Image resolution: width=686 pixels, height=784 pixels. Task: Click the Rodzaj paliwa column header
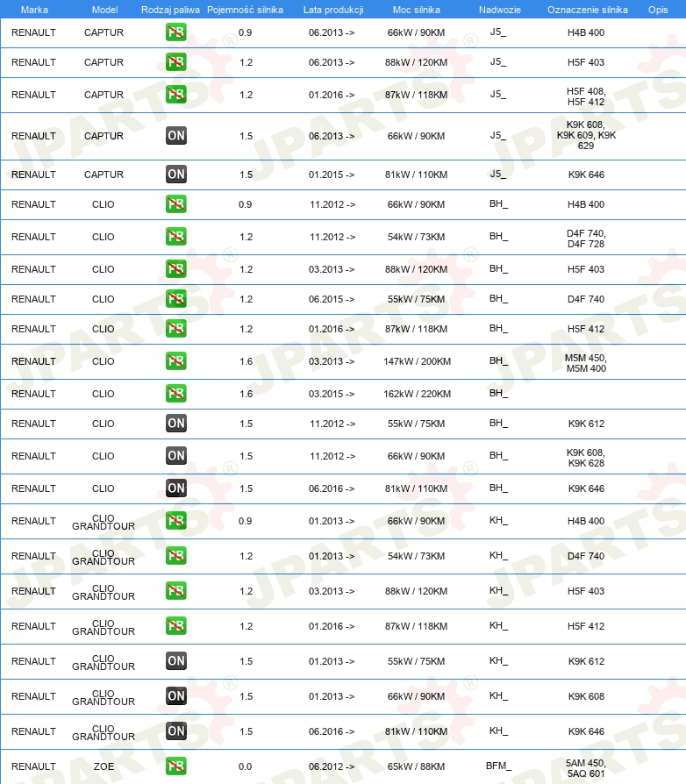pos(170,10)
